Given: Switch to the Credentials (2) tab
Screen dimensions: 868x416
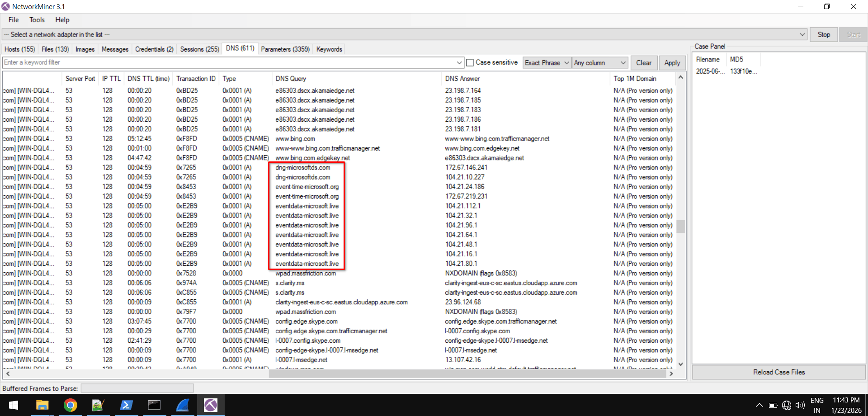Looking at the screenshot, I should (x=154, y=49).
